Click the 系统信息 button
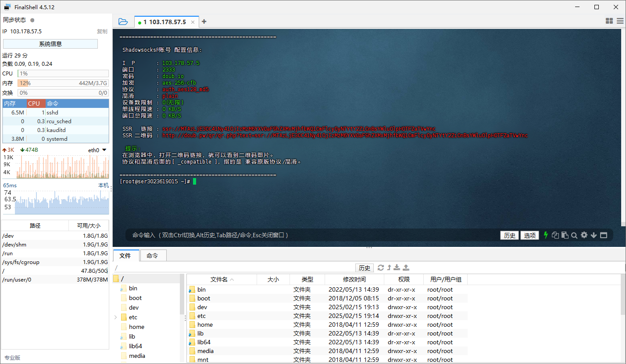The image size is (626, 364). tap(50, 43)
